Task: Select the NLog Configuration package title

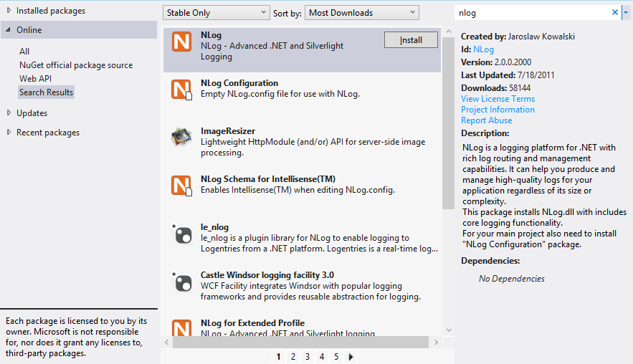Action: 239,83
